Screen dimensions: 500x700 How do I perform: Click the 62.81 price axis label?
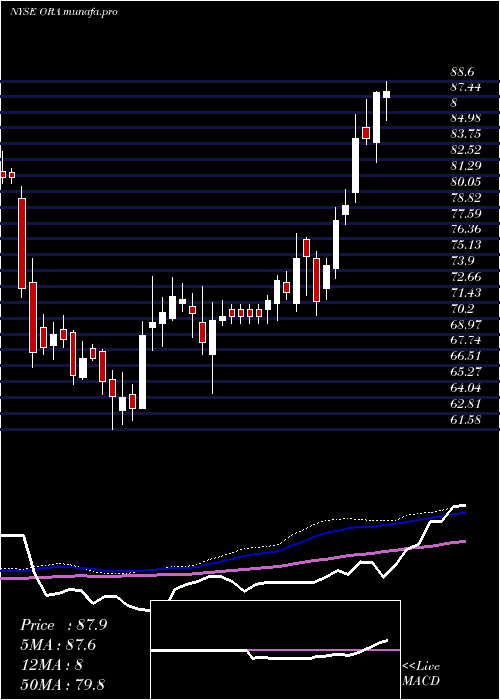point(465,404)
